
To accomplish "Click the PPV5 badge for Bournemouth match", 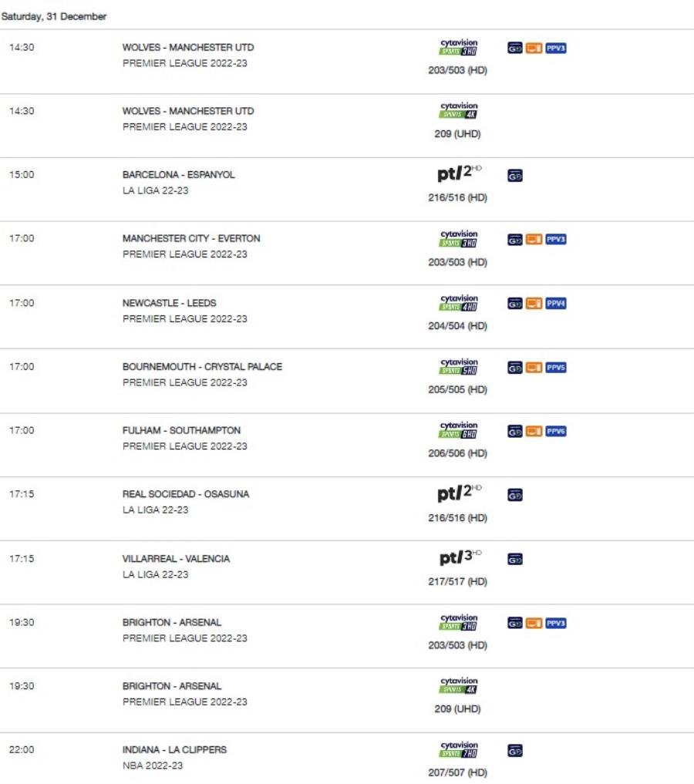I will (x=556, y=368).
